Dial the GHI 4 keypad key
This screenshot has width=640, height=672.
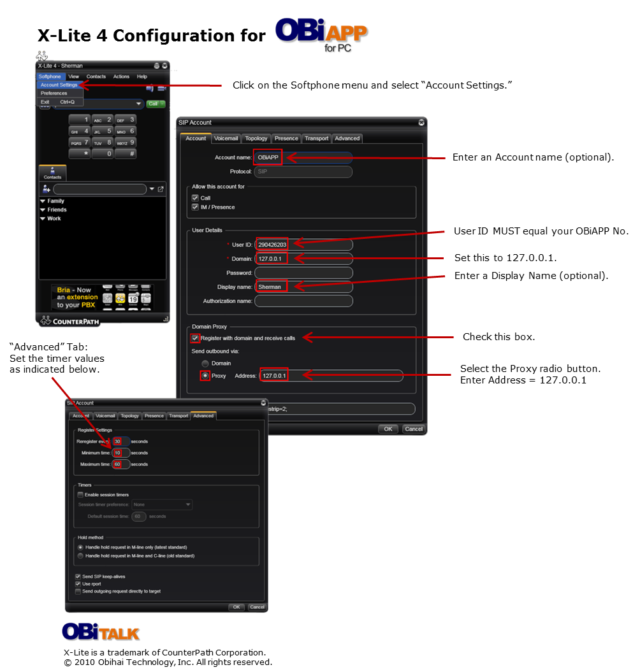click(x=79, y=131)
